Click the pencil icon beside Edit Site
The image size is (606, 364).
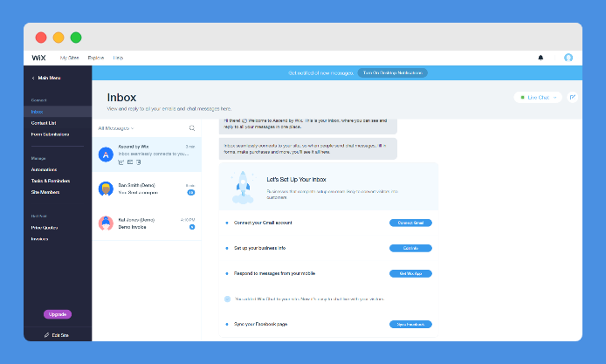click(x=47, y=335)
